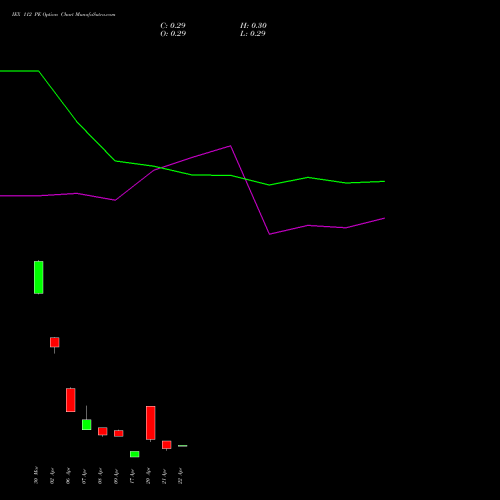Image resolution: width=500 pixels, height=500 pixels.
Task: Click the tall green candle for 30 Mar
Action: 39,277
